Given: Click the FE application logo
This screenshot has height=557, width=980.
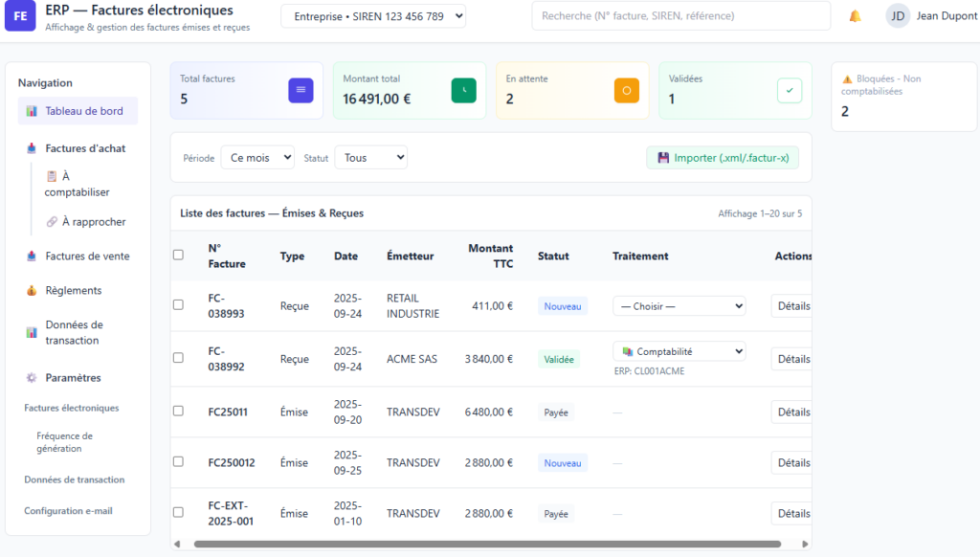Looking at the screenshot, I should click(x=20, y=16).
